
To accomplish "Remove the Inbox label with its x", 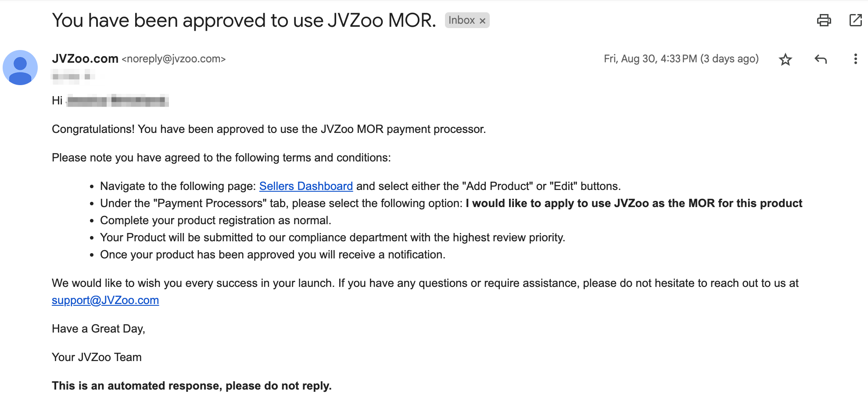I will point(482,21).
